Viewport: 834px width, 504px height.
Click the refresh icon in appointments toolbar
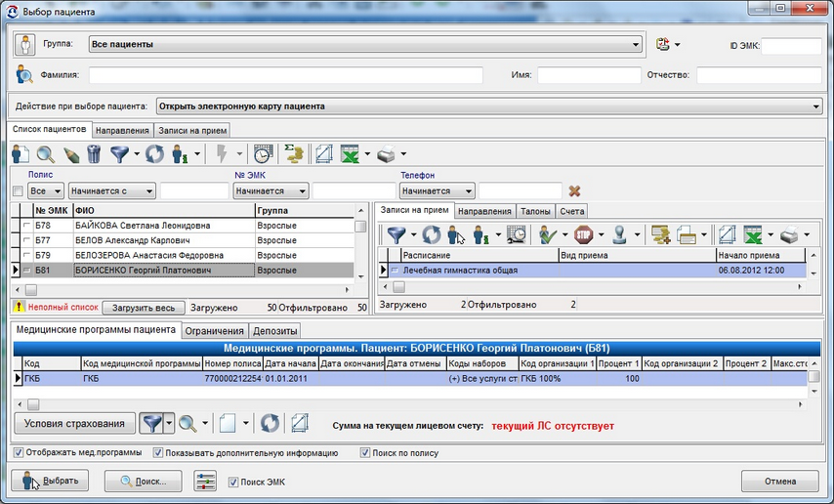(432, 234)
